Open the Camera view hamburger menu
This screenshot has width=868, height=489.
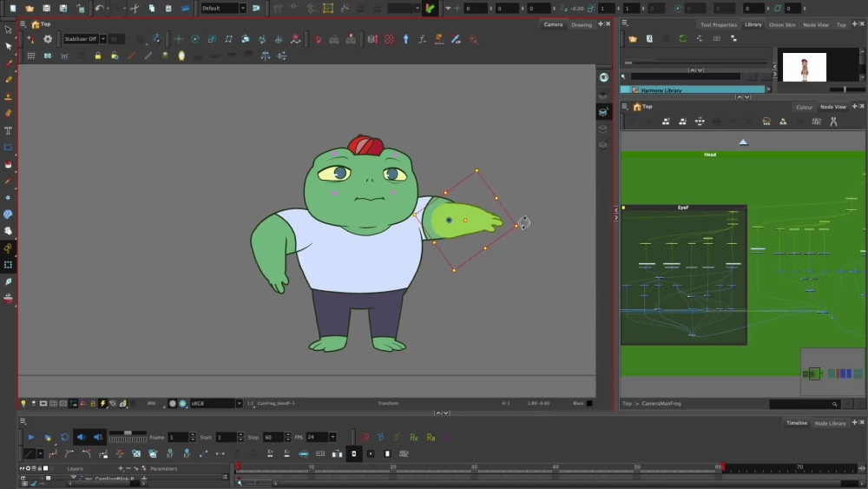coord(23,24)
